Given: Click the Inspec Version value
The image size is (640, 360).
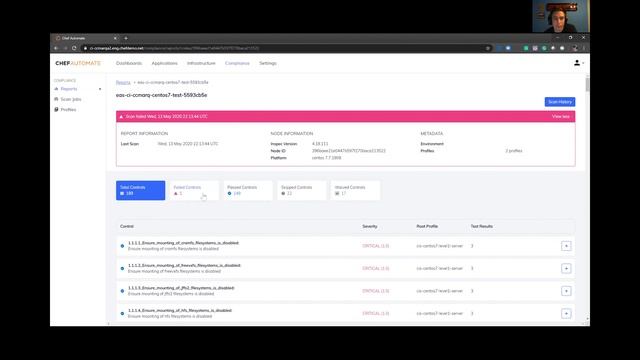Looking at the screenshot, I should (x=320, y=144).
